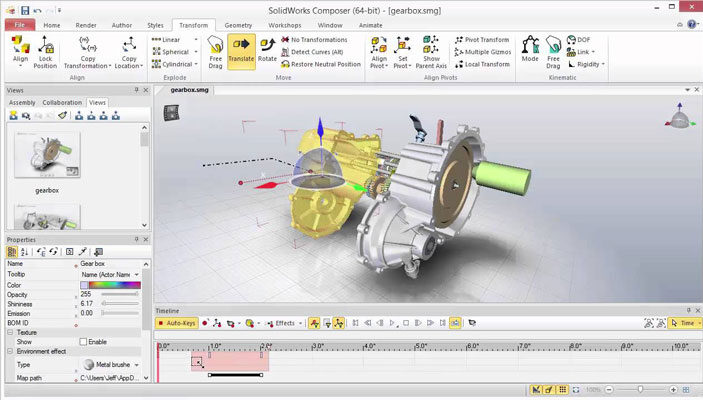This screenshot has height=400, width=703.
Task: Open the Geometry ribbon tab
Action: pos(238,25)
